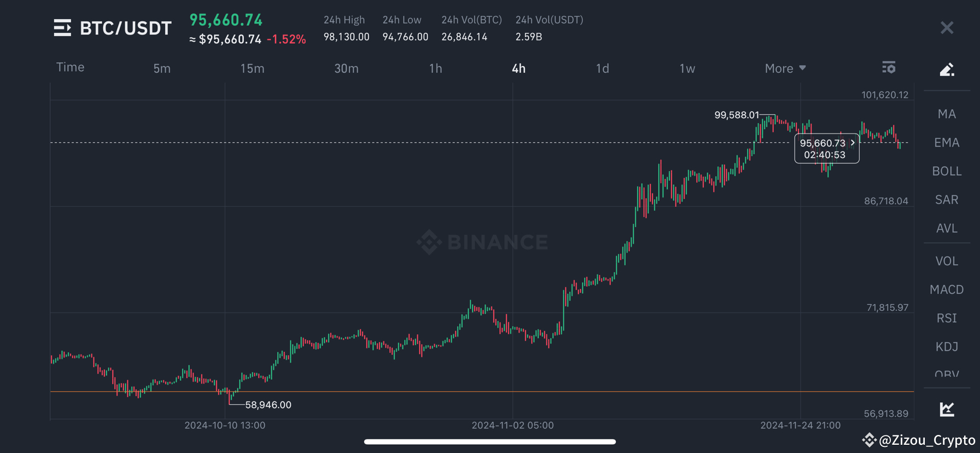This screenshot has width=980, height=453.
Task: Toggle the MA indicator overlay
Action: tap(947, 113)
